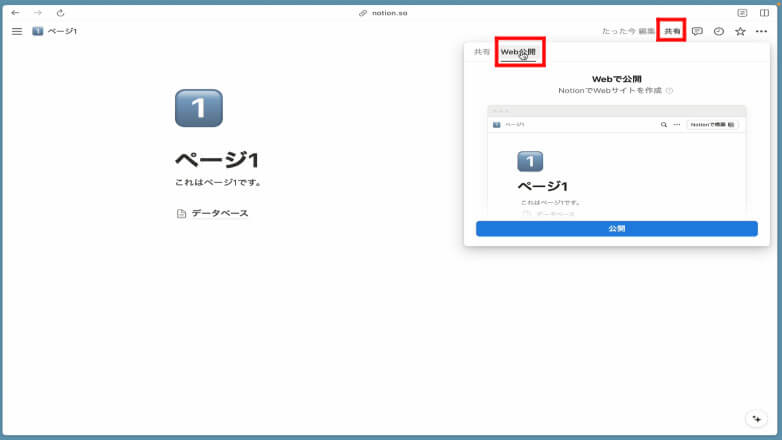Screen dimensions: 782x440
Task: Toggle the split view icon at top right
Action: point(764,13)
